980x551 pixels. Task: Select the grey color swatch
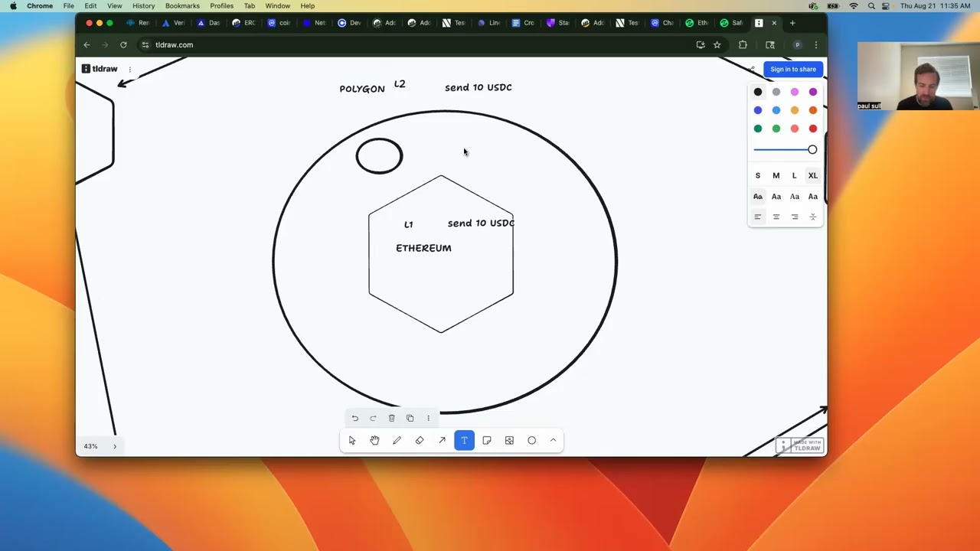[x=776, y=92]
